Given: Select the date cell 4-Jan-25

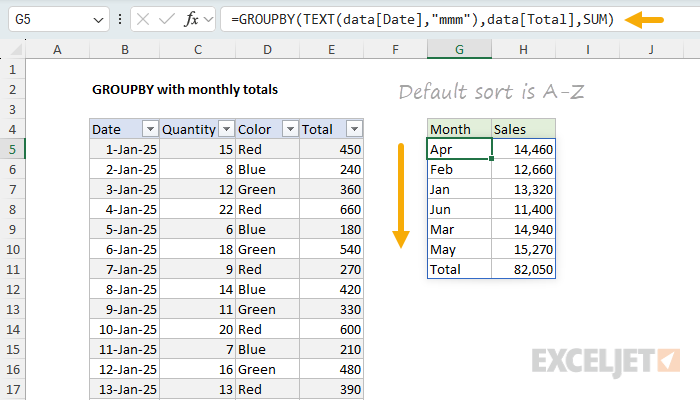Looking at the screenshot, I should coord(125,209).
